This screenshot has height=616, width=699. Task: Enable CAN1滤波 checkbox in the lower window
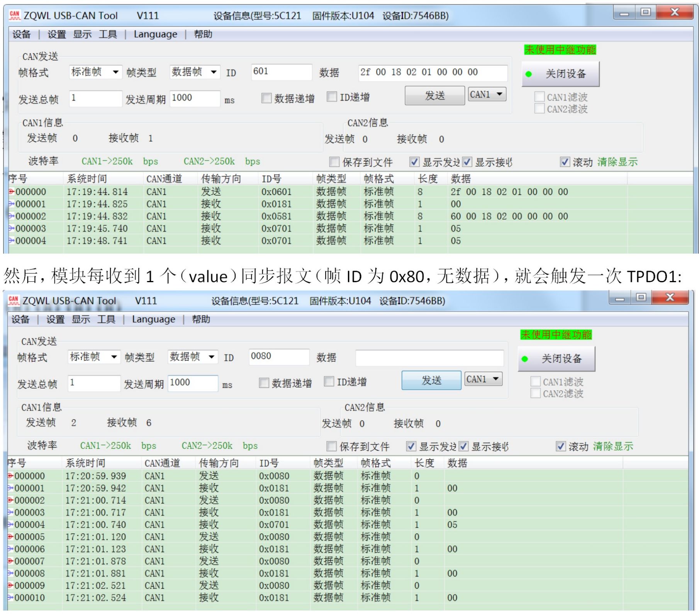pos(535,381)
